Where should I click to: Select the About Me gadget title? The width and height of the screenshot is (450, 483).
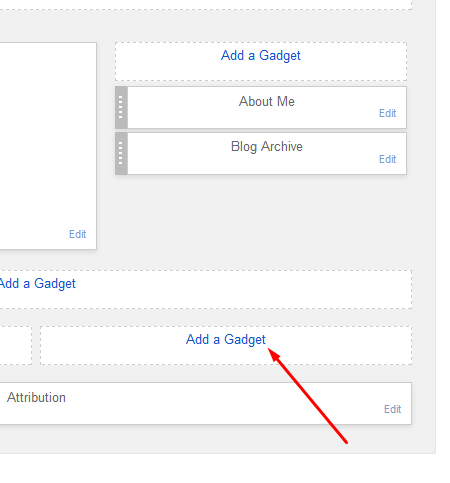[x=267, y=101]
